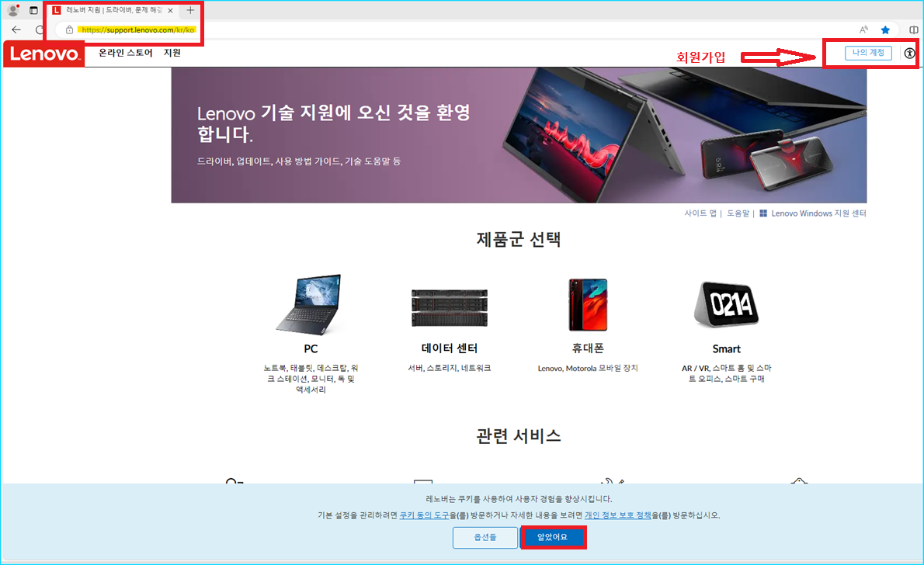Viewport: 924px width, 565px height.
Task: Click the favorites star icon
Action: (x=885, y=29)
